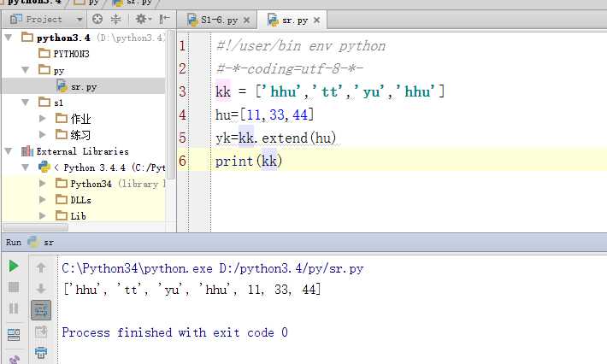Click the Scroll from Source target icon
Image resolution: width=607 pixels, height=364 pixels.
coord(97,19)
